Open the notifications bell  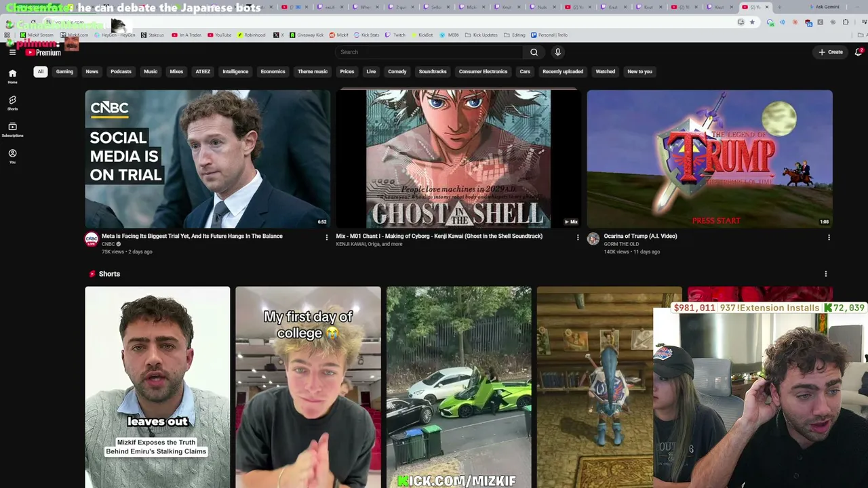coord(858,52)
